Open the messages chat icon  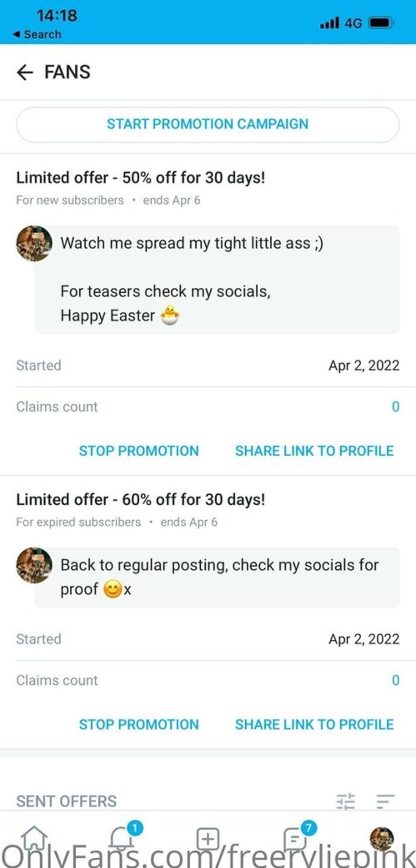click(295, 838)
